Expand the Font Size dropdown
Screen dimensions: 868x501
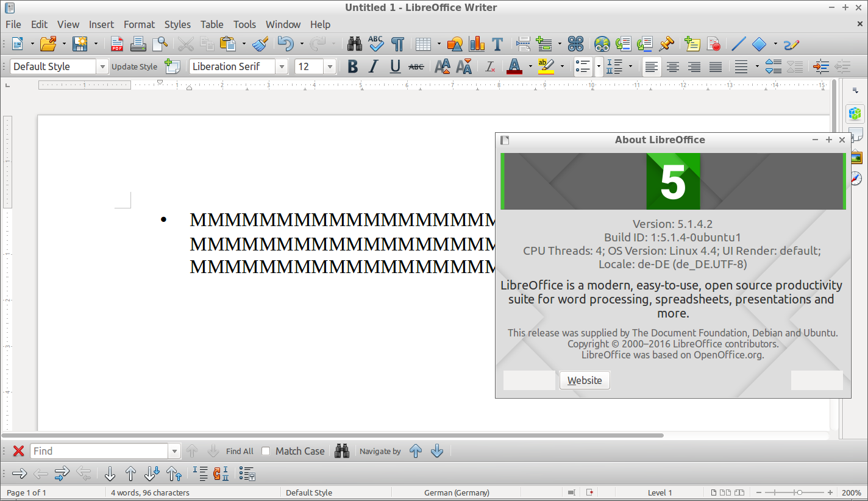click(x=330, y=66)
